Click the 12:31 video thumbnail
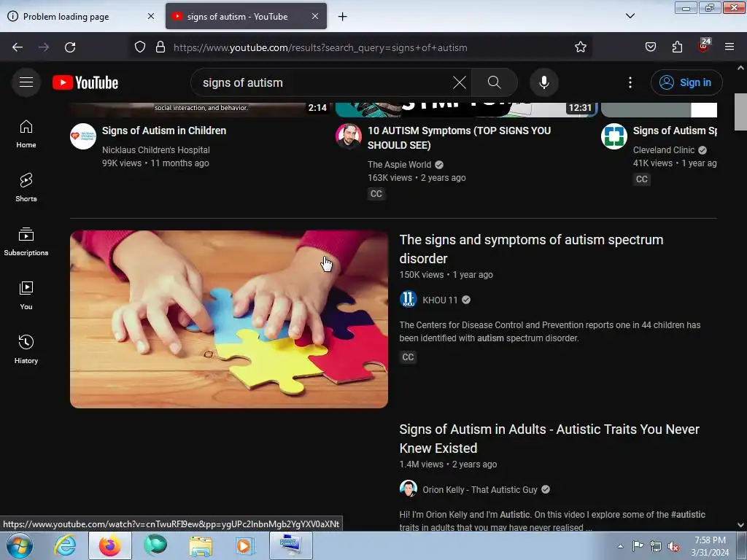The height and width of the screenshot is (560, 747). coord(466,110)
